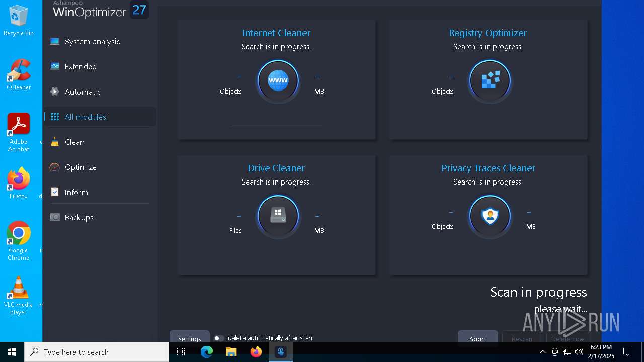Select All modules in the sidebar

click(x=100, y=117)
